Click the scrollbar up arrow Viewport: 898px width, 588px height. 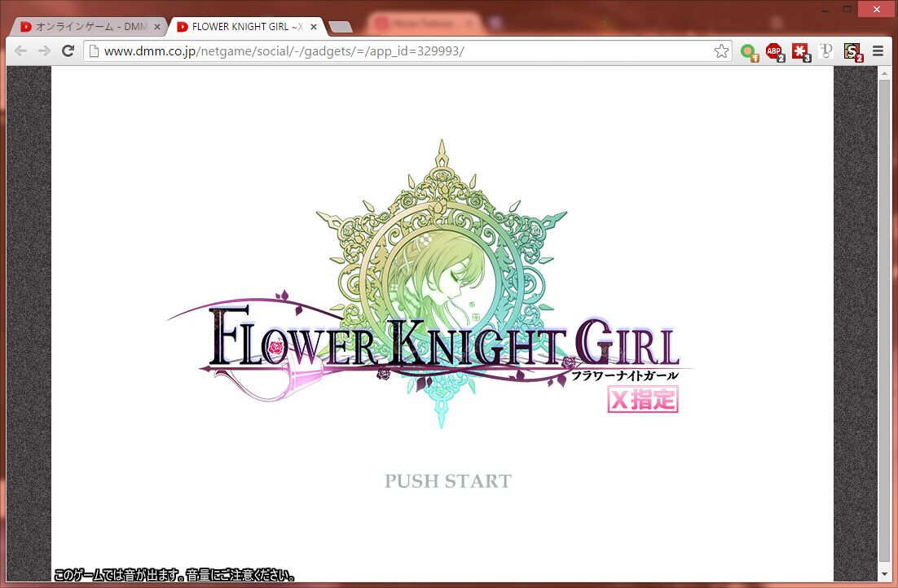point(883,72)
